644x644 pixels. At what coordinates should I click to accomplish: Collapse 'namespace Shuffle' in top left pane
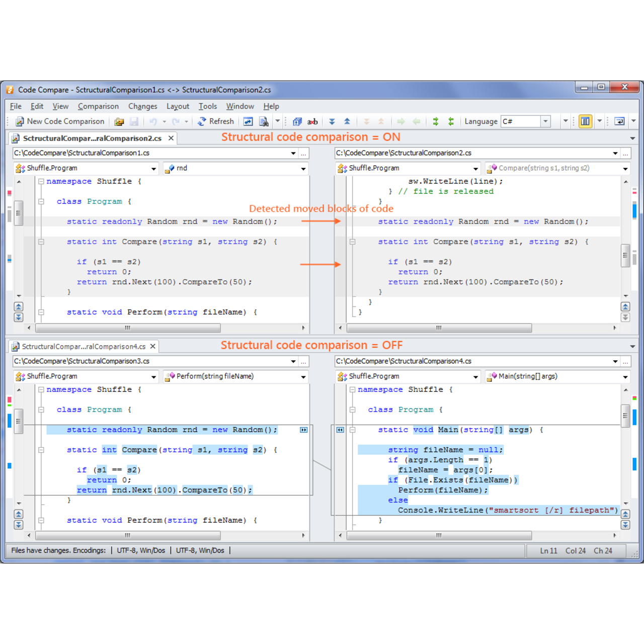point(41,181)
